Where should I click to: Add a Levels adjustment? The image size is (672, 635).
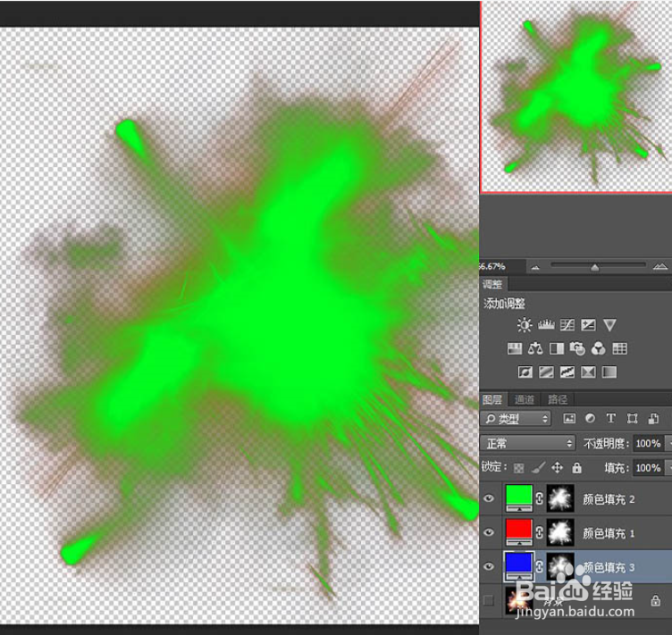pyautogui.click(x=546, y=325)
